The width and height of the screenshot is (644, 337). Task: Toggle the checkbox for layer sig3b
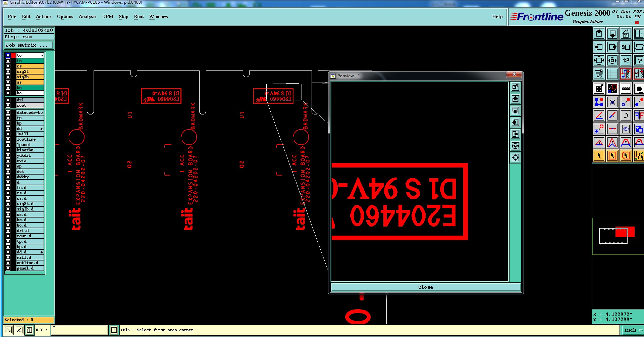coord(8,77)
